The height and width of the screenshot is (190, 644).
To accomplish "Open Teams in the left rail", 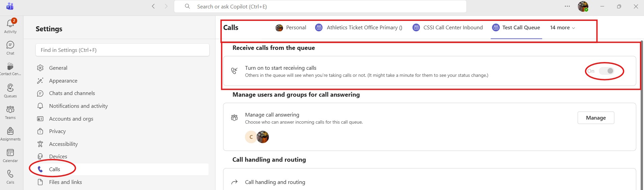I will 10,112.
